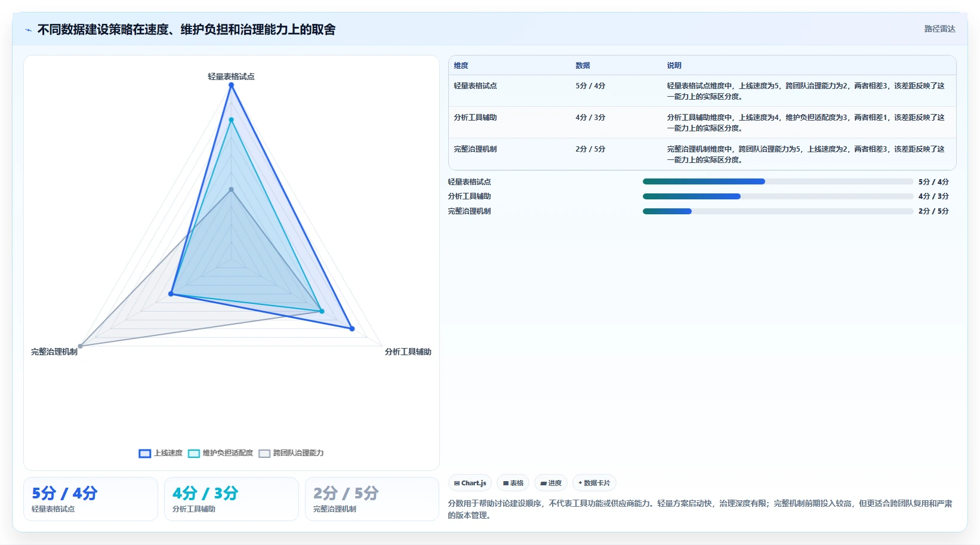This screenshot has width=980, height=545.
Task: Click the 完整治理机制 progress bar
Action: click(x=778, y=211)
